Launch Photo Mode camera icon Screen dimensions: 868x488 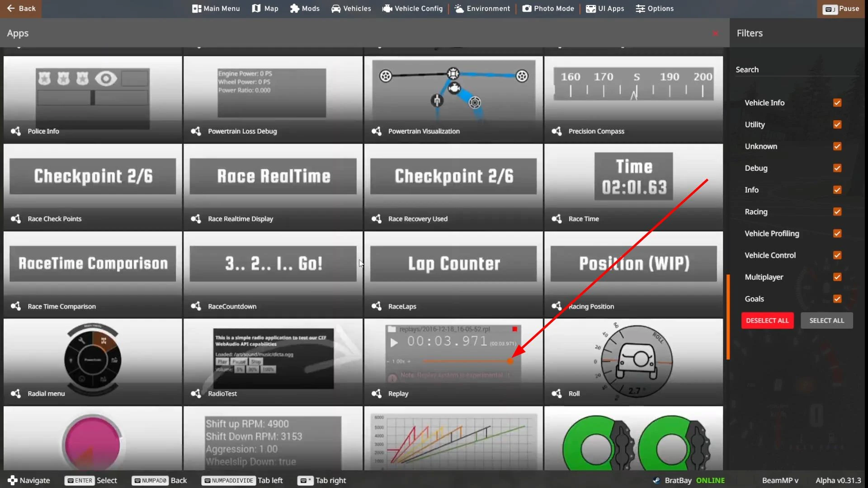[x=527, y=9]
